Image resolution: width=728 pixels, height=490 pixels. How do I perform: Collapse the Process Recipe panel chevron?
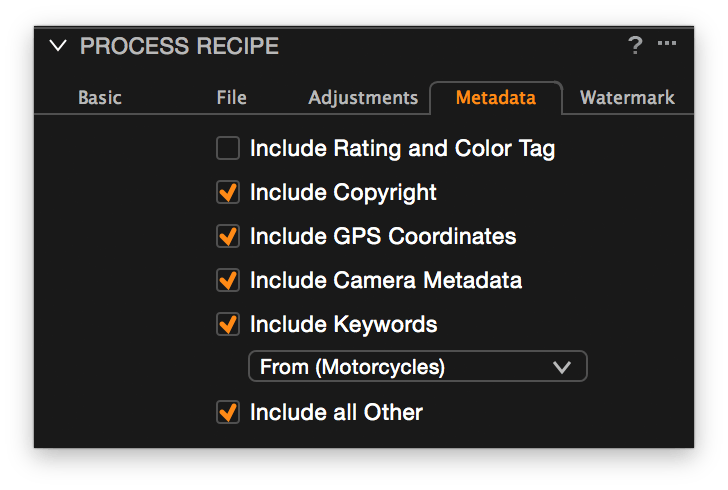coord(58,46)
